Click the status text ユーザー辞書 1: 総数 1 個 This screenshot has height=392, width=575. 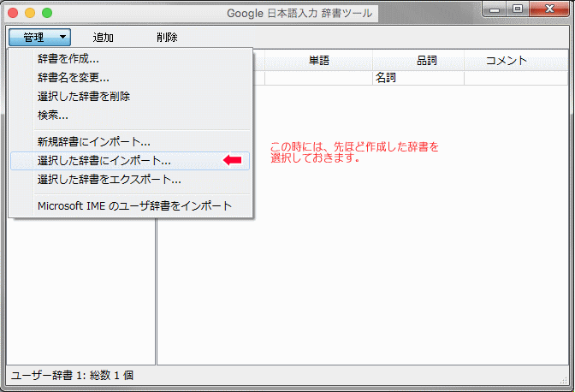click(x=72, y=375)
